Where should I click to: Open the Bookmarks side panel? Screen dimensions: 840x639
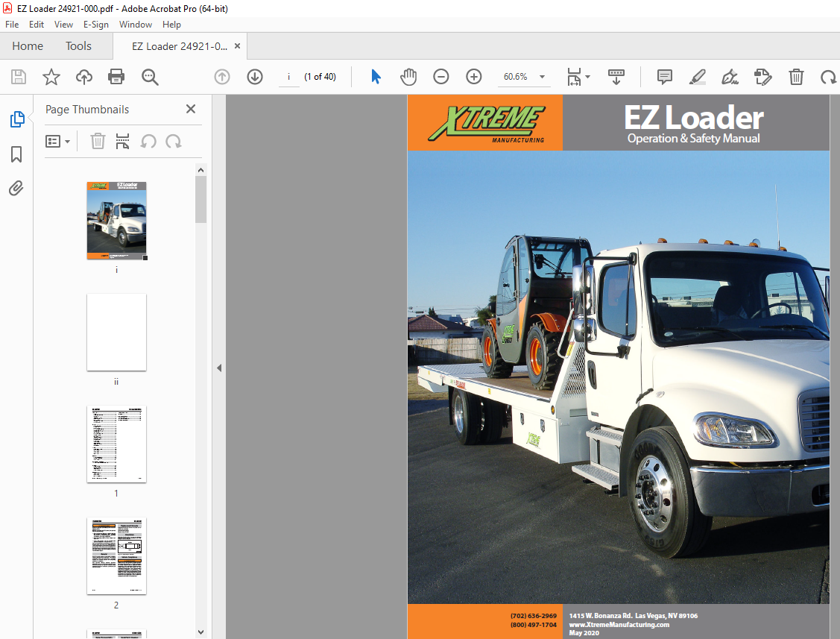(x=16, y=154)
